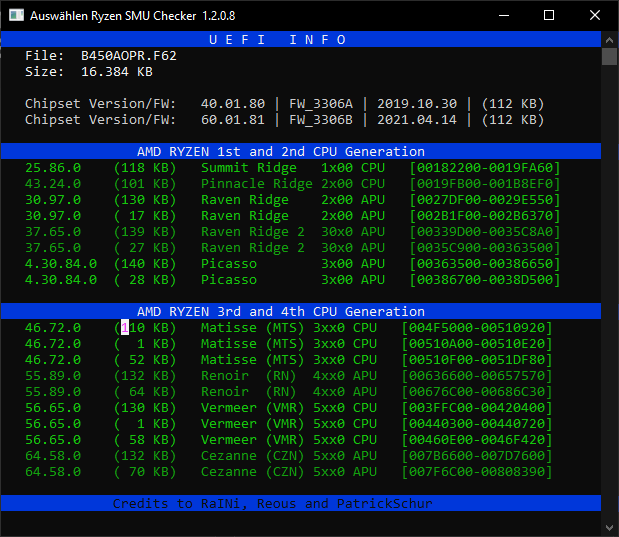Screen dimensions: 619x537
Task: Click address range 00510F00-0051DF80
Action: pos(477,360)
